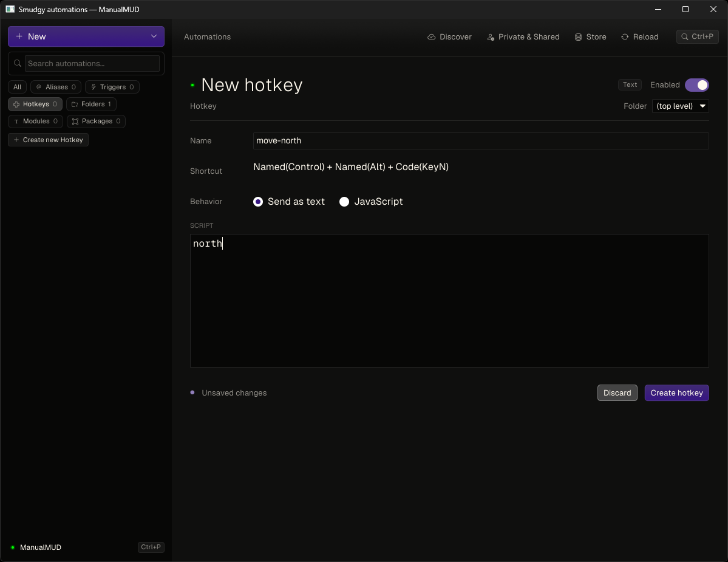Click the Aliases at-sign icon

pos(38,87)
